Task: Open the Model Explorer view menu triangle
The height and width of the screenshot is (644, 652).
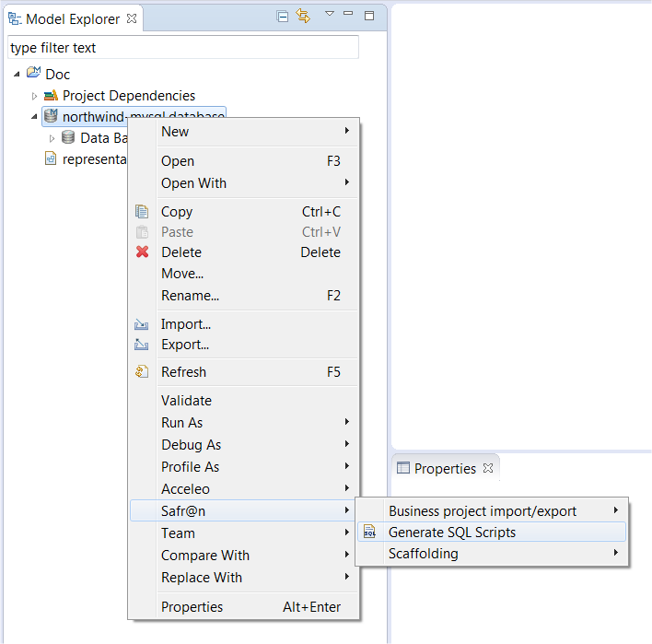Action: tap(330, 14)
